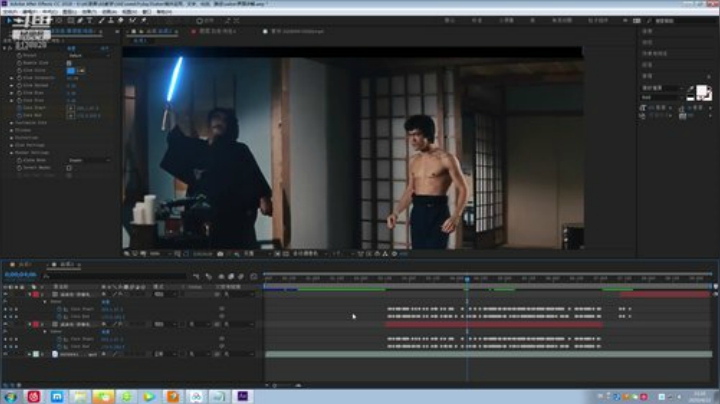Viewport: 720px width, 404px height.
Task: Toggle the viewer region of interest icon
Action: [277, 254]
